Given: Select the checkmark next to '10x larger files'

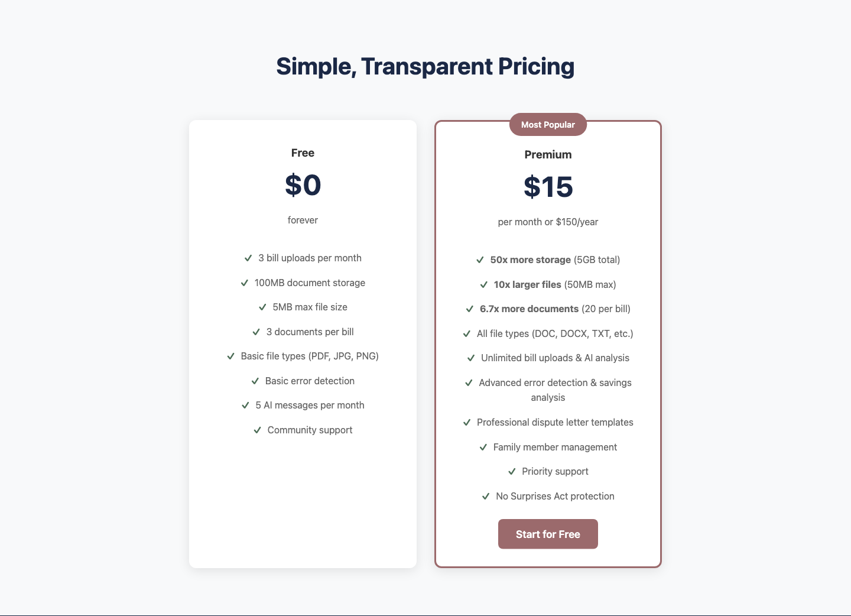Looking at the screenshot, I should point(483,284).
